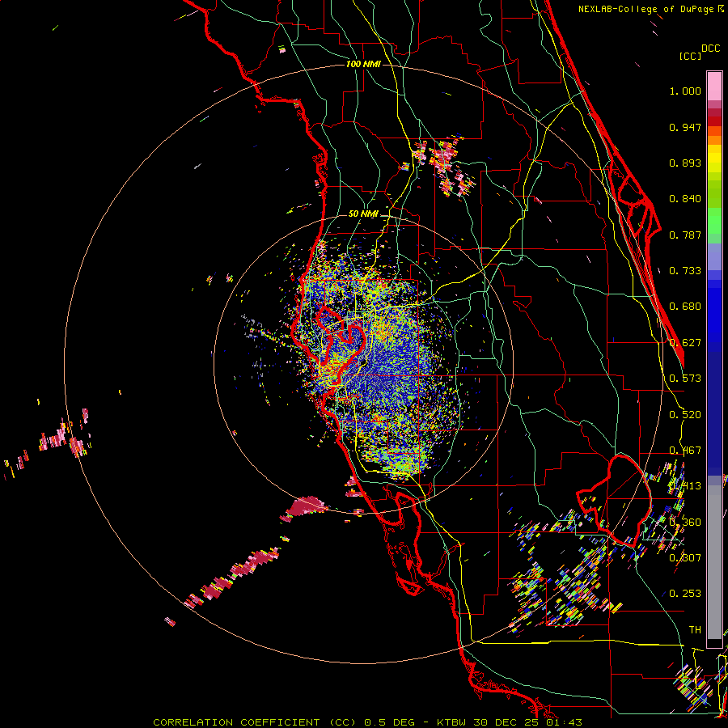Select the 0.840 color scale value

(x=685, y=199)
